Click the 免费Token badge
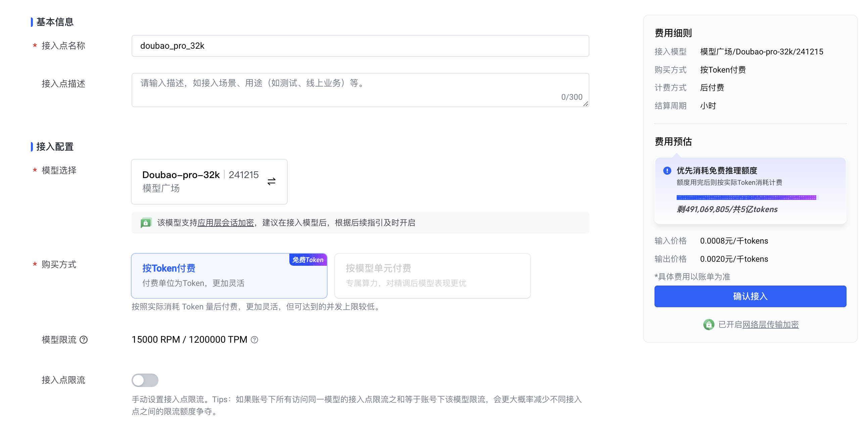The width and height of the screenshot is (868, 424). (x=308, y=260)
